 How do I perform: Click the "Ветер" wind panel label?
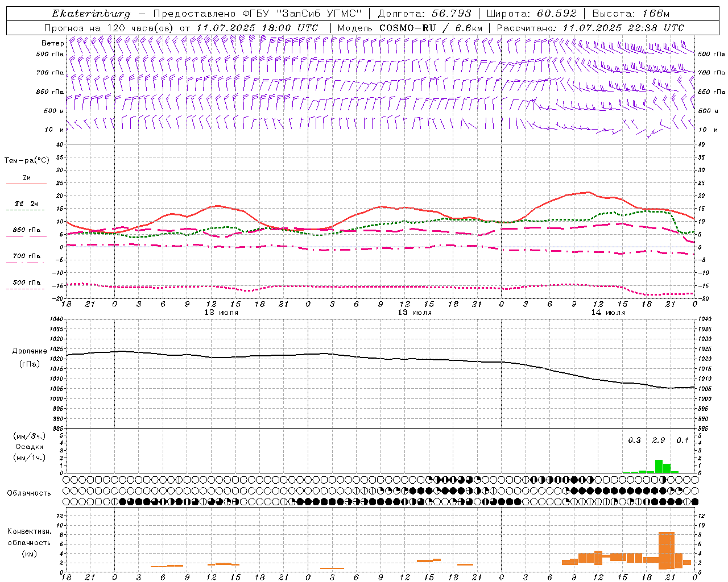(52, 43)
